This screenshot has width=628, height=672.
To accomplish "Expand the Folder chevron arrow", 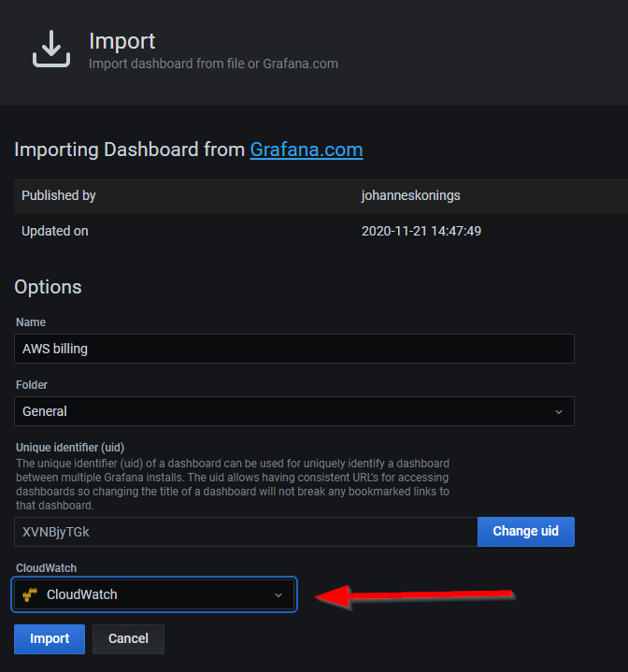I will 559,412.
